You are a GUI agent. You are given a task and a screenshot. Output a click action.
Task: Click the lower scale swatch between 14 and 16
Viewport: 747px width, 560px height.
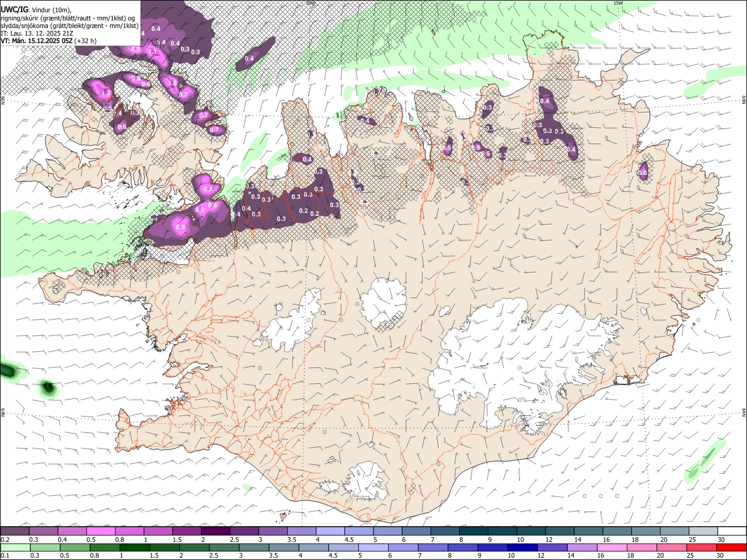tap(582, 547)
